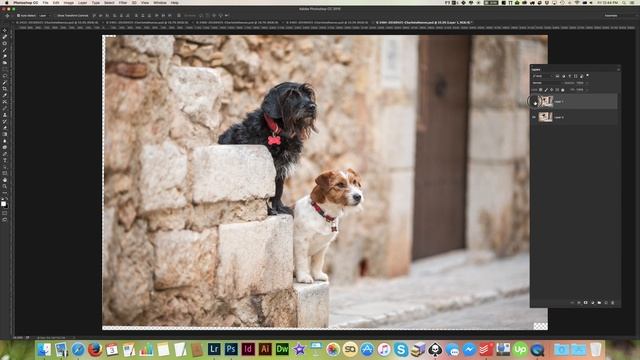Select Layer 0 by its name
The height and width of the screenshot is (360, 640).
559,117
